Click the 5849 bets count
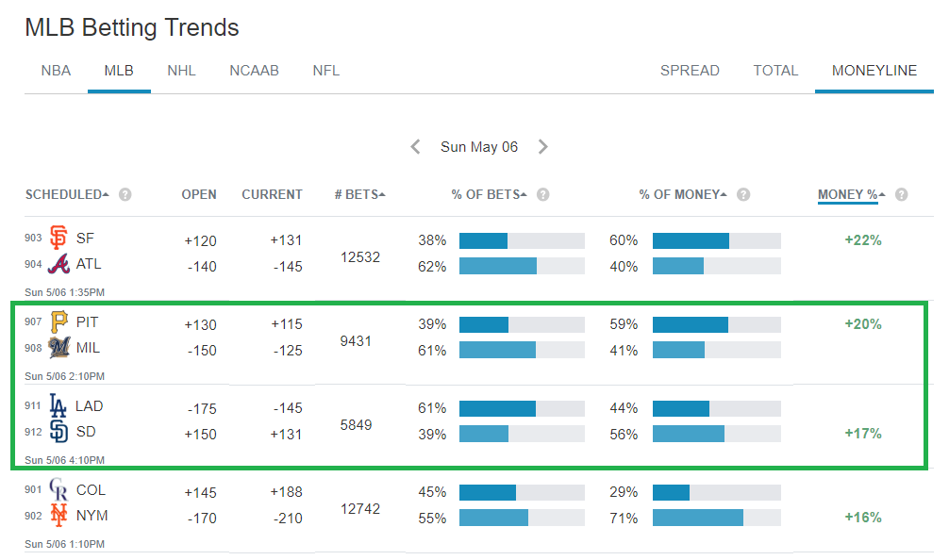The height and width of the screenshot is (560, 949). [x=356, y=425]
